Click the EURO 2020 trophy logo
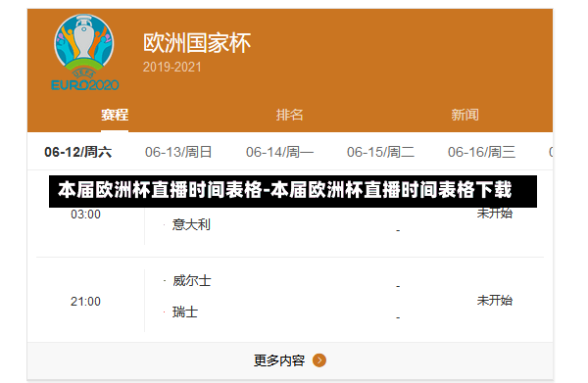 point(85,53)
